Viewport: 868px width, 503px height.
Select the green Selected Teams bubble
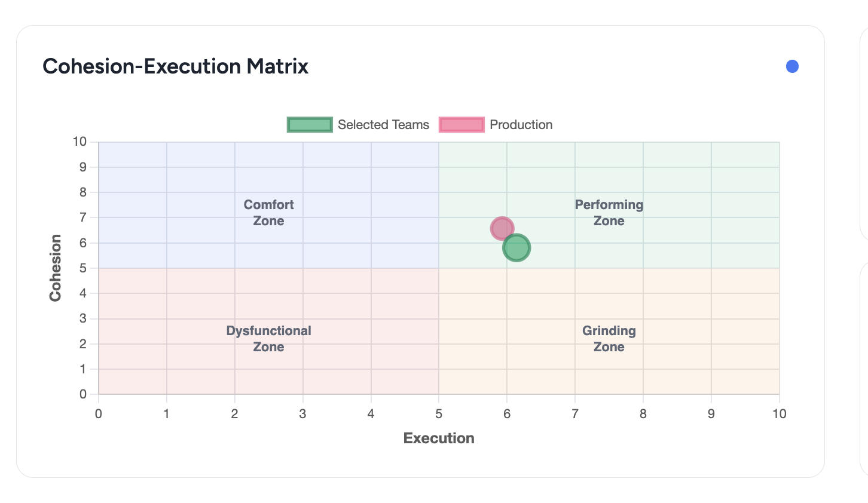(x=517, y=248)
